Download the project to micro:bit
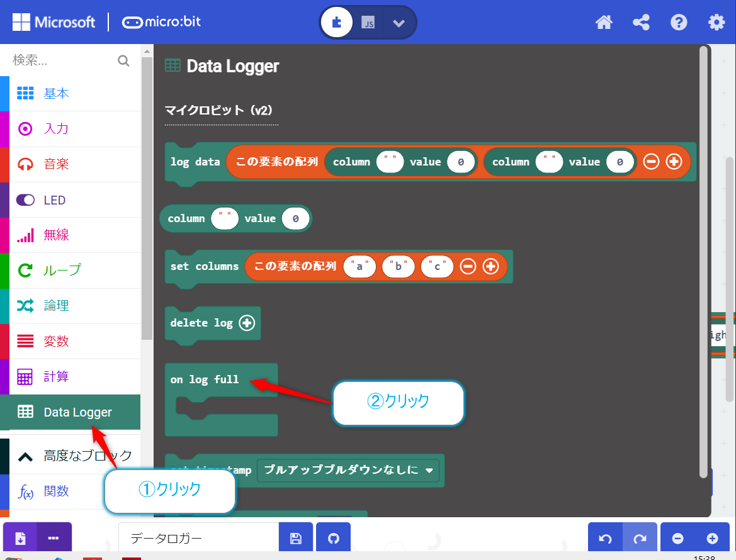Image resolution: width=736 pixels, height=560 pixels. 20,538
